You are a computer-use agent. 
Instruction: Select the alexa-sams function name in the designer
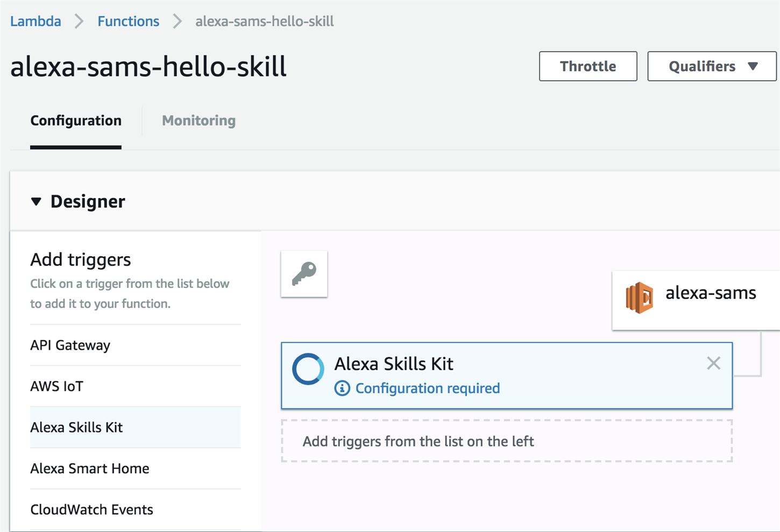pos(710,293)
